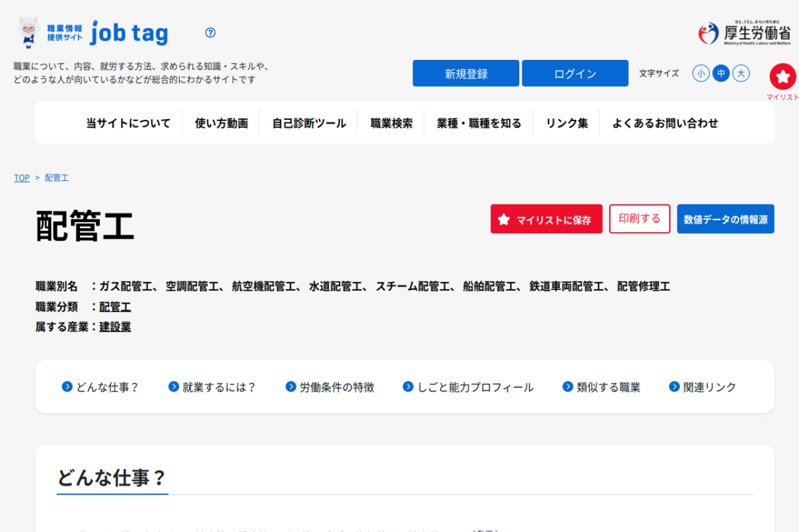The width and height of the screenshot is (799, 532).
Task: Save job with マイリストに保存 button
Action: (546, 219)
